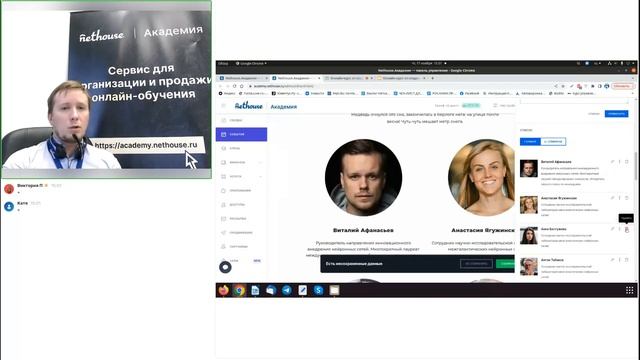Image resolution: width=640 pixels, height=360 pixels.
Task: Open Telegram from the dock
Action: coord(287,290)
